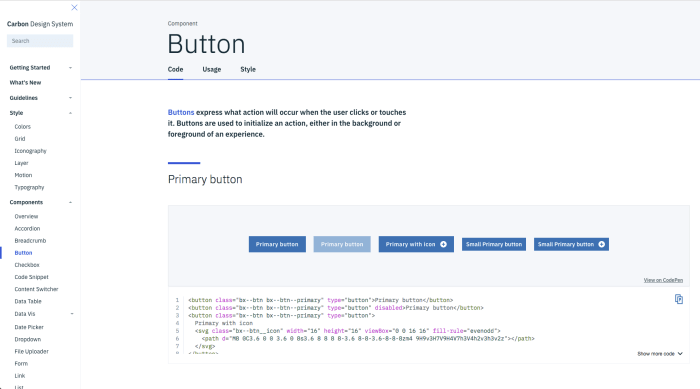The image size is (700, 389).
Task: Open the Grid style page
Action: 20,138
